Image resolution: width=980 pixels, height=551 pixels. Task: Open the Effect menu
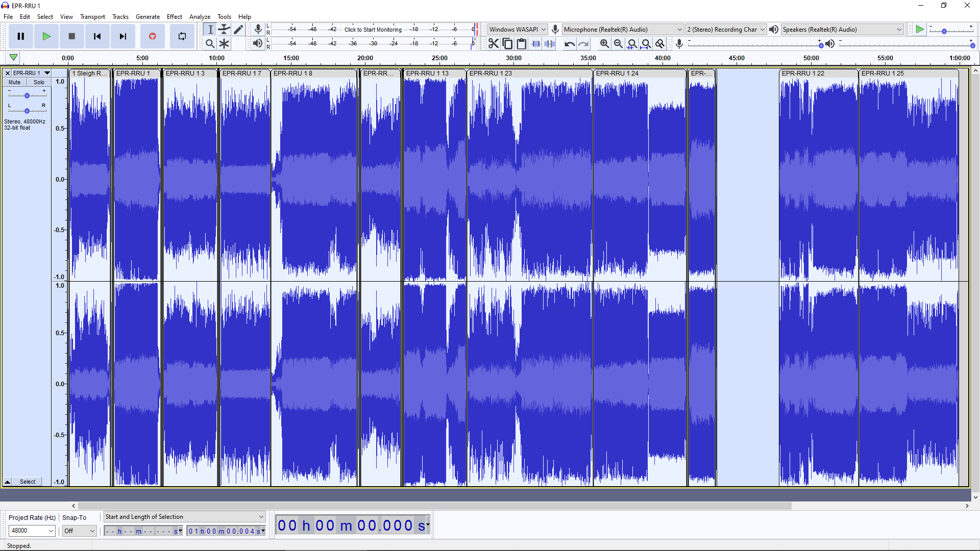pos(174,16)
